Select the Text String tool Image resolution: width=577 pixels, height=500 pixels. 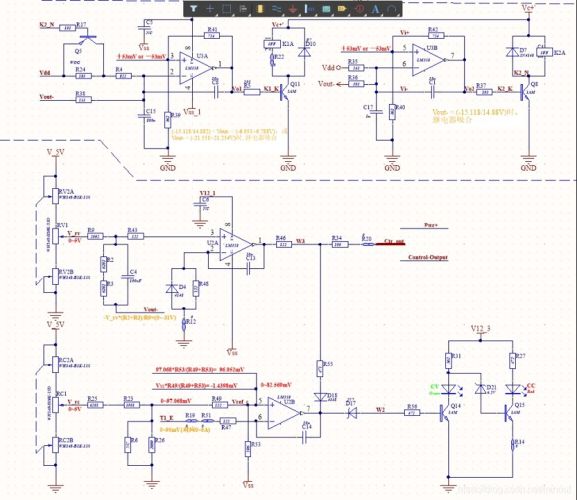pos(375,8)
